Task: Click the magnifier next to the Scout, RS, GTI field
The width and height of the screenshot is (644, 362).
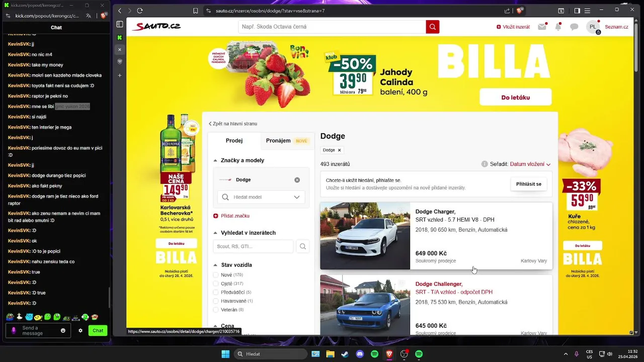Action: (x=303, y=246)
